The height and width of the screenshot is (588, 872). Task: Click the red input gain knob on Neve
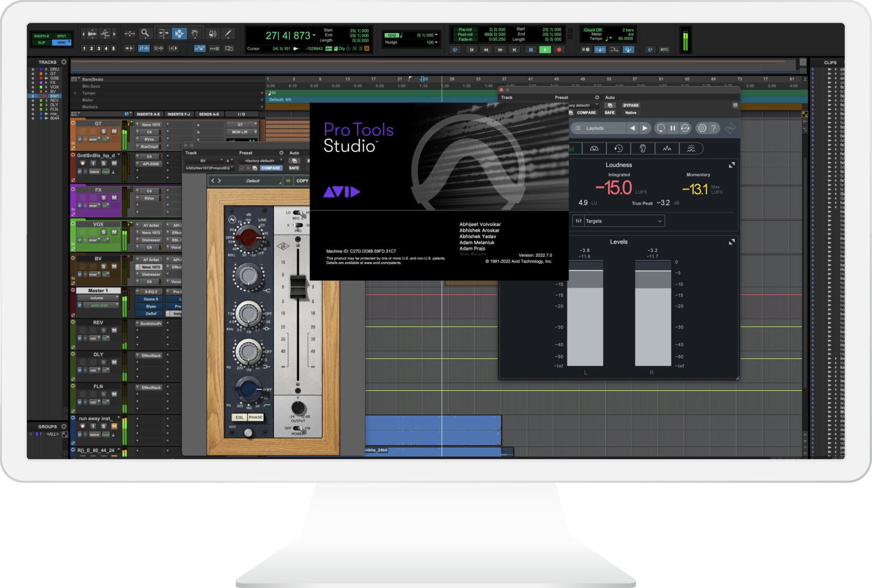248,238
